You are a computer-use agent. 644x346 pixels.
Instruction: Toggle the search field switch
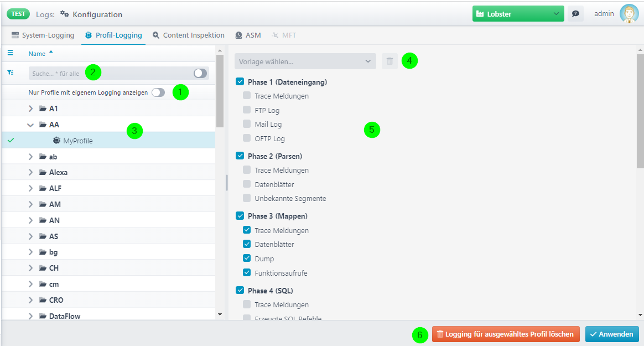coord(200,73)
